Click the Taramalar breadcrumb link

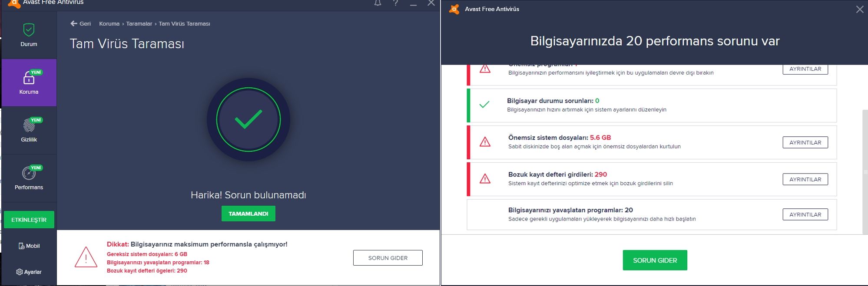tap(139, 23)
